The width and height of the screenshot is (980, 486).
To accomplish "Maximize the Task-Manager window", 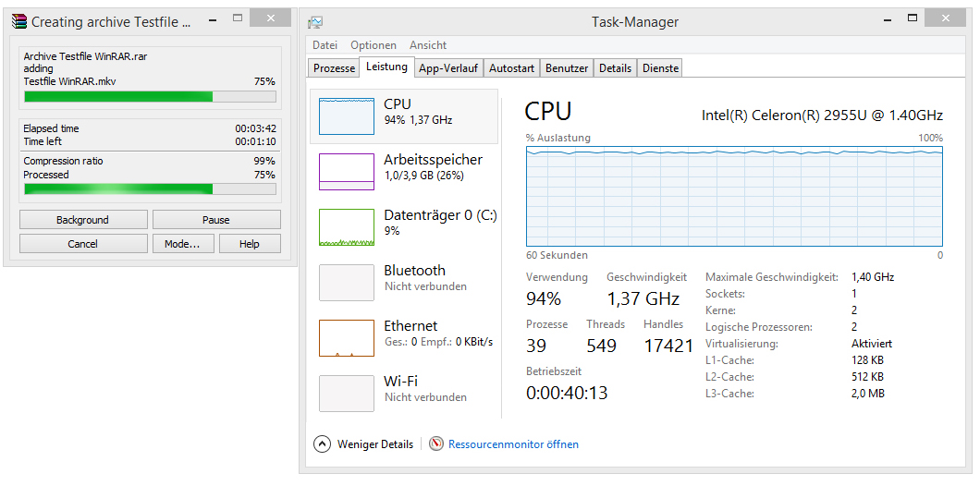I will pyautogui.click(x=913, y=18).
